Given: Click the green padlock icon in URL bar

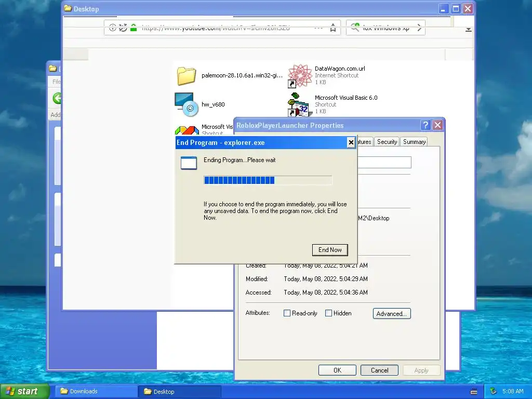Looking at the screenshot, I should tap(134, 28).
